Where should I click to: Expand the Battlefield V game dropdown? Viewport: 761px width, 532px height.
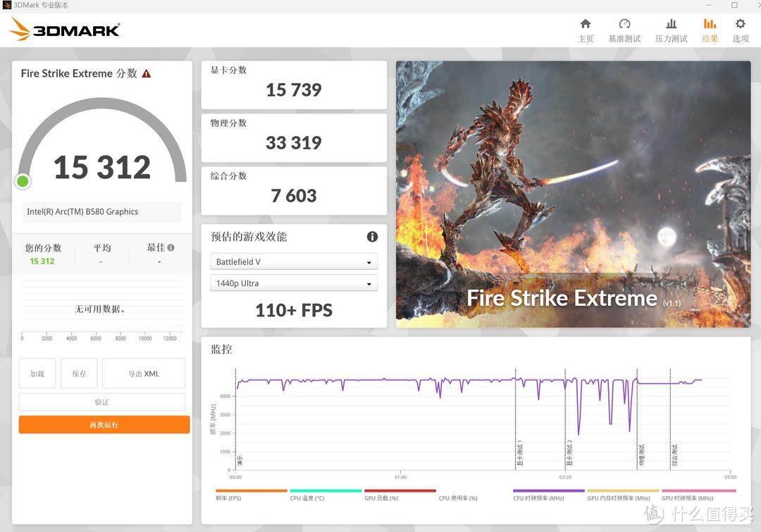pyautogui.click(x=294, y=261)
